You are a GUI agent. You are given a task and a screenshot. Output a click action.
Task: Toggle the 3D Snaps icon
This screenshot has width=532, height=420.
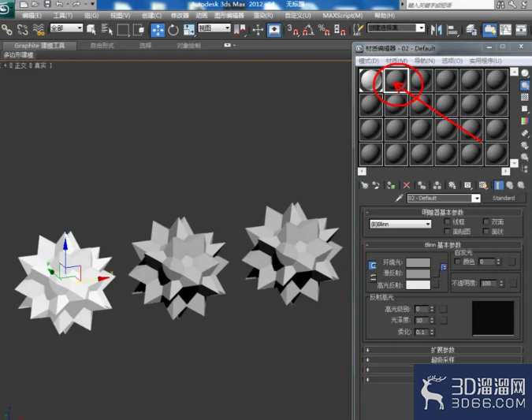click(292, 30)
